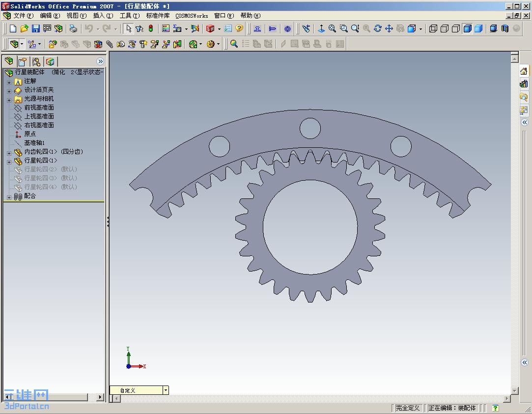Image resolution: width=532 pixels, height=414 pixels.
Task: Click the Smart Fasteners bolt icon
Action: 143,44
